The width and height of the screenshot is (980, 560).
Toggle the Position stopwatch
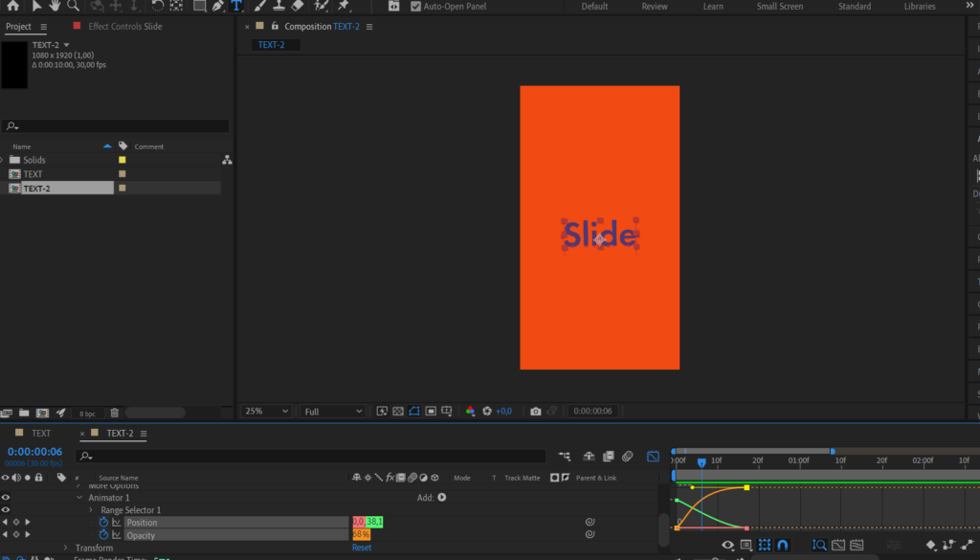[103, 523]
